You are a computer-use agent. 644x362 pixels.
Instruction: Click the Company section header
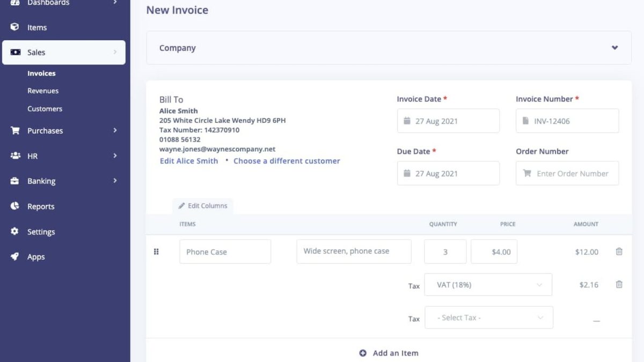(x=389, y=48)
